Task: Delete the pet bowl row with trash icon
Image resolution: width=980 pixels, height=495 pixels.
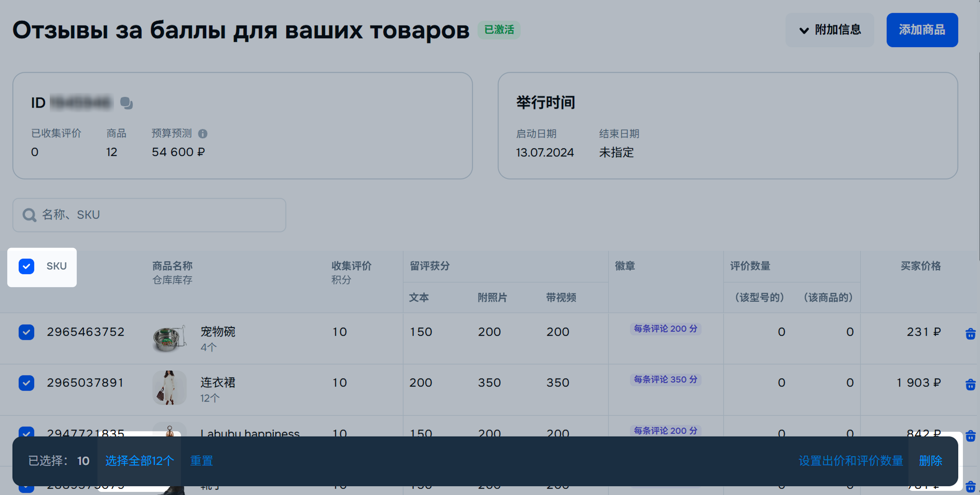Action: [970, 334]
